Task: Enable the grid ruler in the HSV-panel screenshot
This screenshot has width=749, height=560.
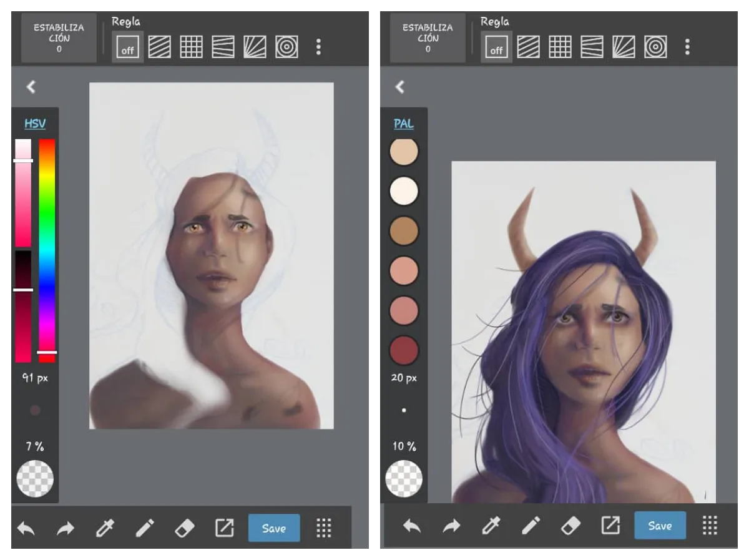Action: coord(191,47)
